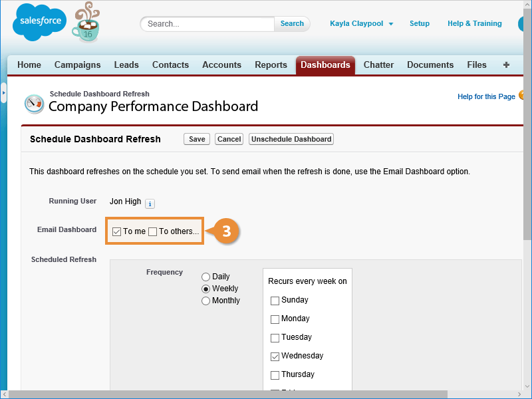Select the Daily frequency option

tap(205, 277)
